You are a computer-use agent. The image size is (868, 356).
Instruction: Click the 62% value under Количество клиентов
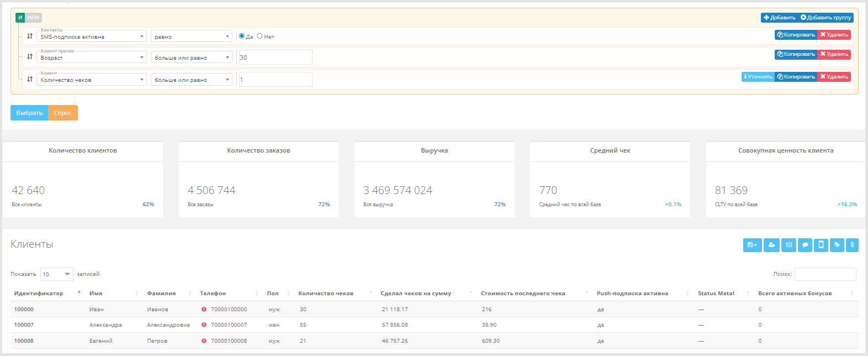coord(149,205)
